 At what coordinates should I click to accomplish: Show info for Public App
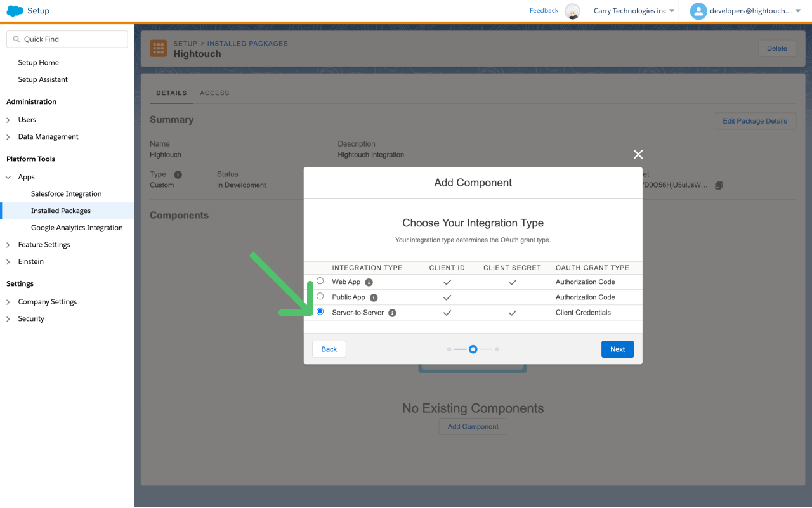(374, 297)
